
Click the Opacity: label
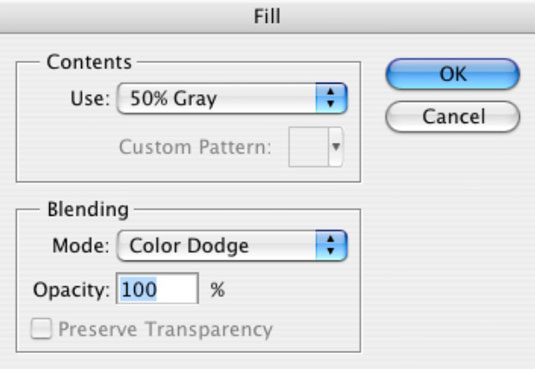pos(71,290)
